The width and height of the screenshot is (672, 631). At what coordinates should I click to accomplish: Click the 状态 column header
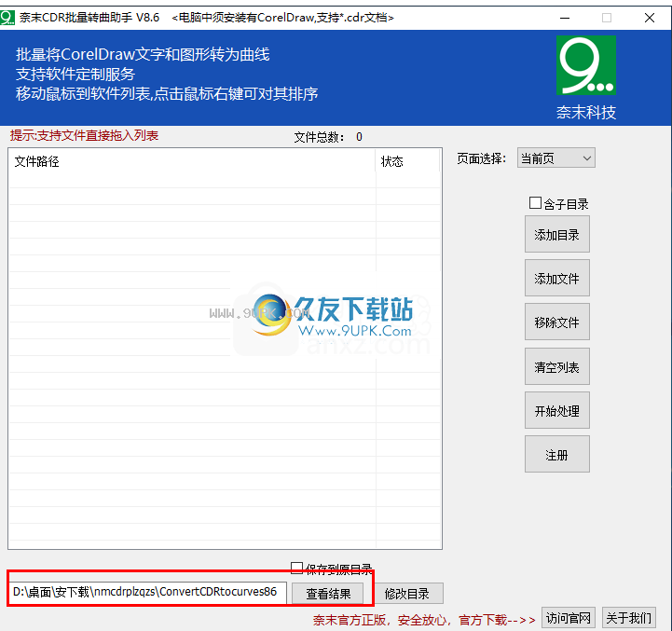click(x=407, y=161)
